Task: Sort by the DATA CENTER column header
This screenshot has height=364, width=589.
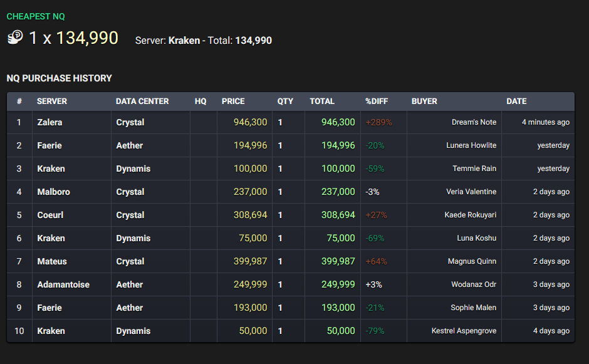Action: pyautogui.click(x=142, y=101)
